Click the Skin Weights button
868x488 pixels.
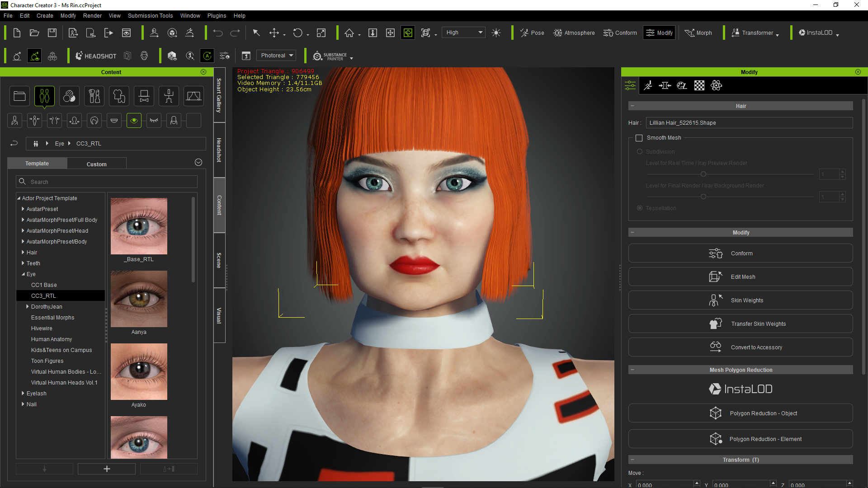click(x=741, y=300)
